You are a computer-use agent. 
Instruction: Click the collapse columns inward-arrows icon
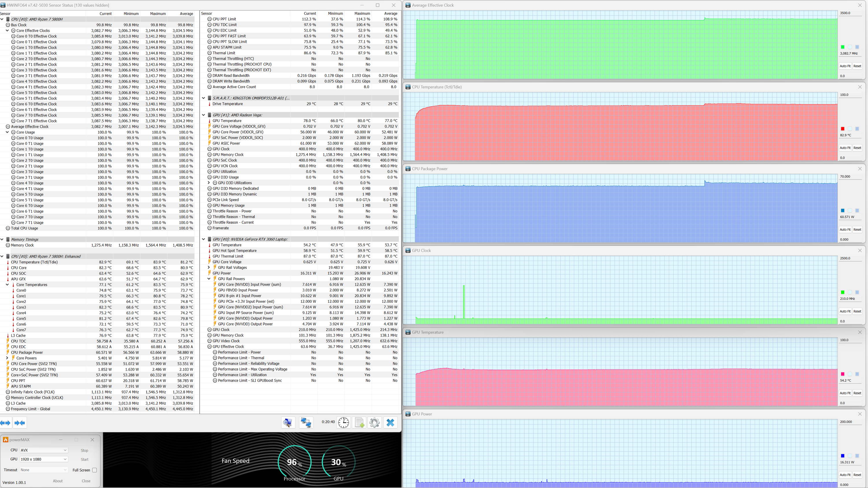point(20,423)
